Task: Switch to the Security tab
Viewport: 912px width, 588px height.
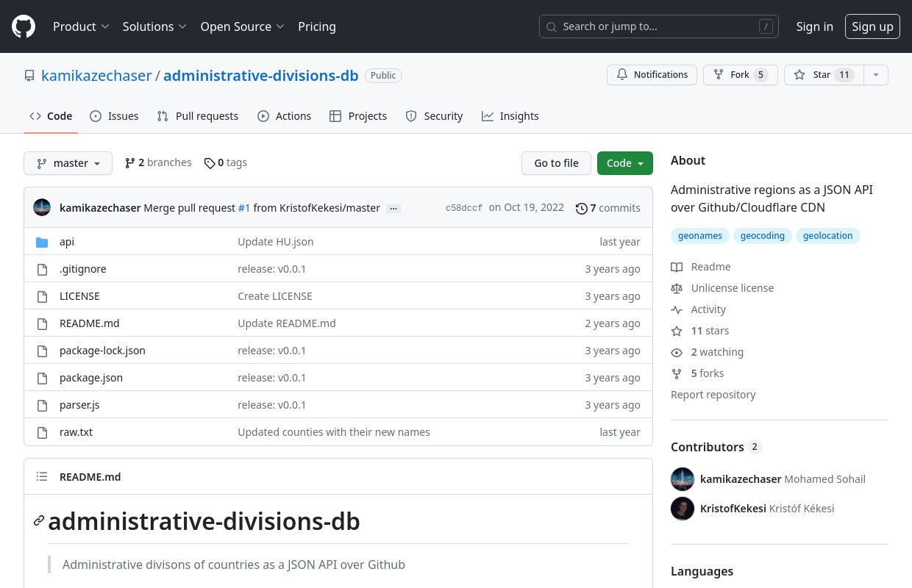Action: coord(434,116)
